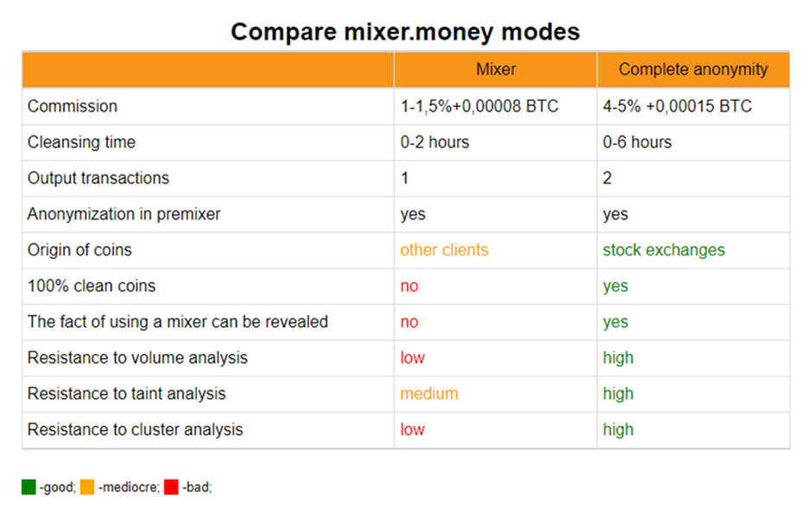The height and width of the screenshot is (505, 812).
Task: Click the 100% clean coins row label
Action: point(92,286)
